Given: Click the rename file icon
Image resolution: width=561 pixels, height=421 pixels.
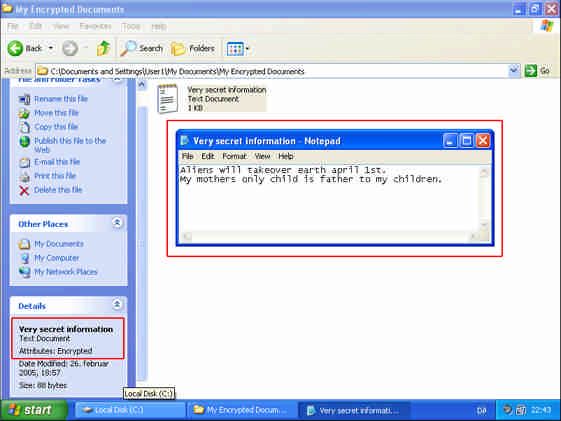Looking at the screenshot, I should pos(24,99).
